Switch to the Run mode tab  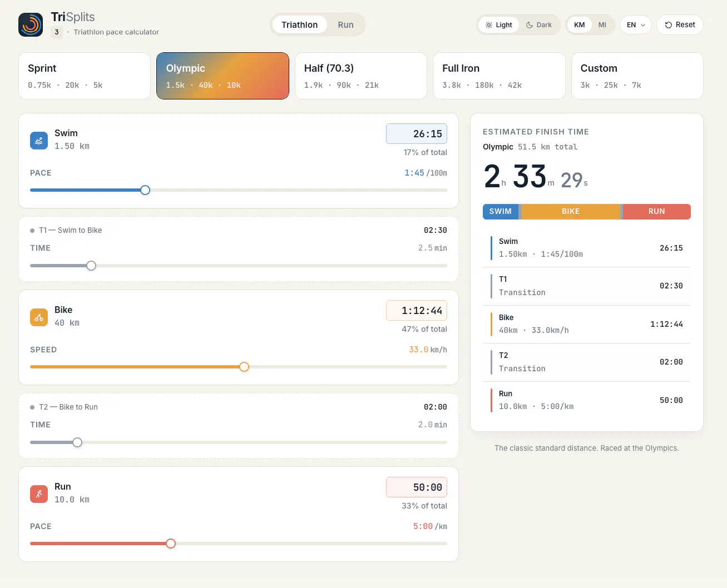pyautogui.click(x=346, y=25)
